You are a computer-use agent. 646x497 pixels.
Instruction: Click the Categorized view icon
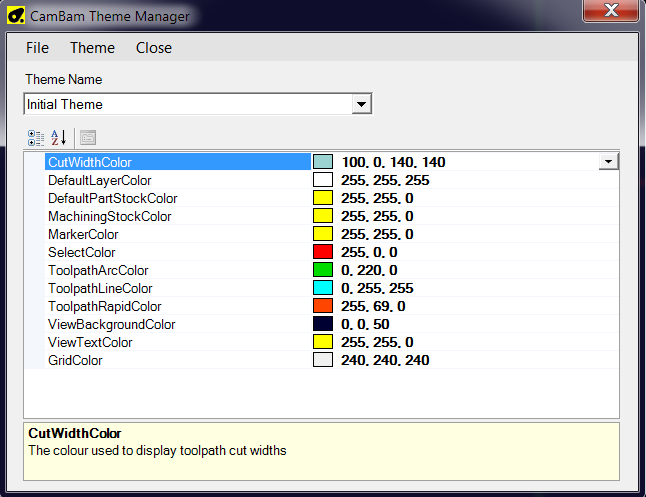pos(36,138)
